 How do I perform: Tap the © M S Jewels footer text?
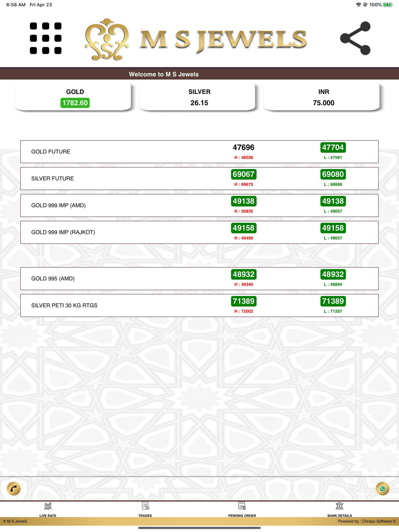[15, 521]
